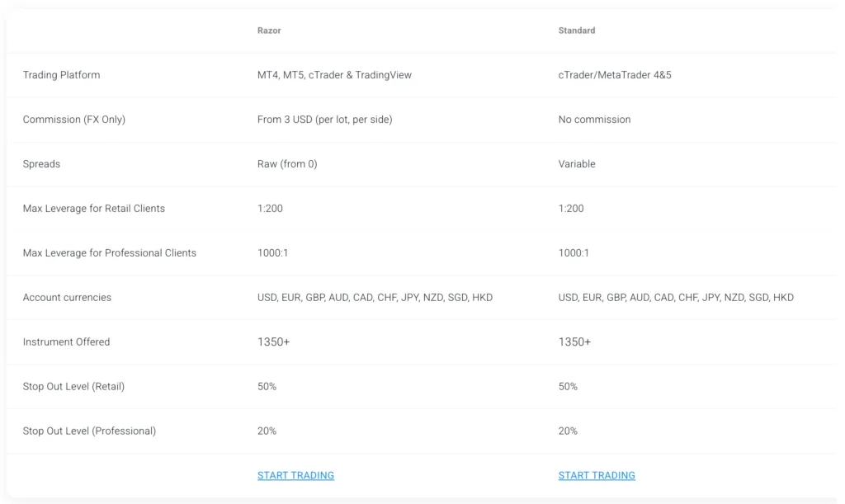Click the Stop Out Level (Professional) label
This screenshot has height=504, width=845.
(89, 431)
